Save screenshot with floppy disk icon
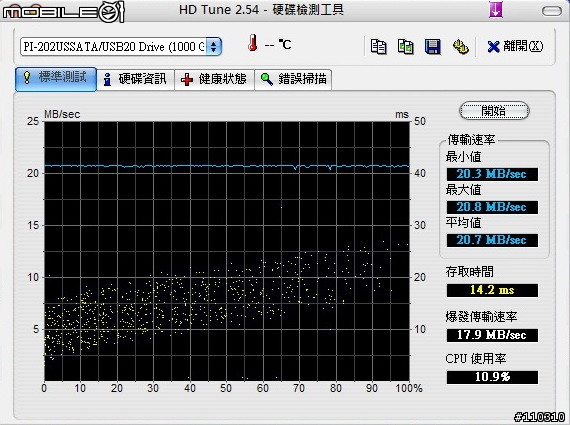Screen dimensions: 570x425 (x=433, y=47)
